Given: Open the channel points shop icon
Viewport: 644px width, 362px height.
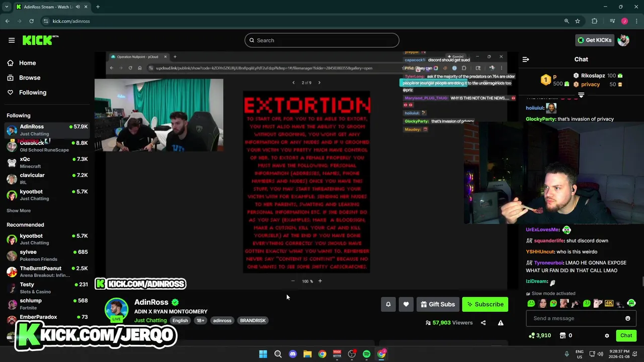Looking at the screenshot, I should point(562,335).
